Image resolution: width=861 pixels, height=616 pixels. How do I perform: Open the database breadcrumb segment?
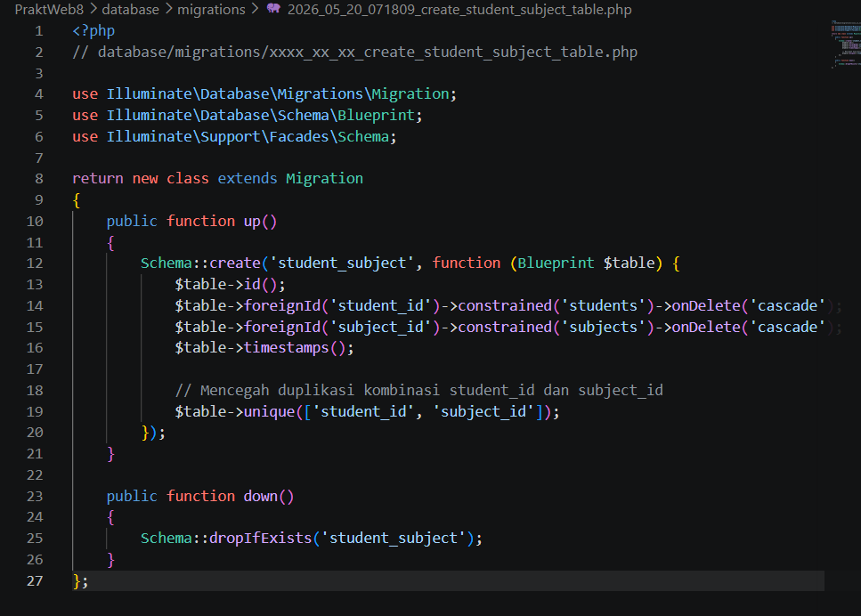130,9
